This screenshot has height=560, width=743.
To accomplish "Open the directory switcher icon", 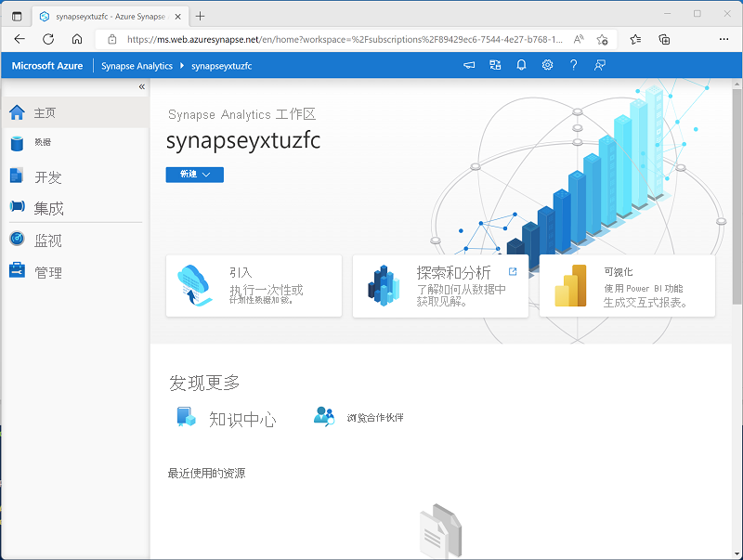I will pos(495,65).
